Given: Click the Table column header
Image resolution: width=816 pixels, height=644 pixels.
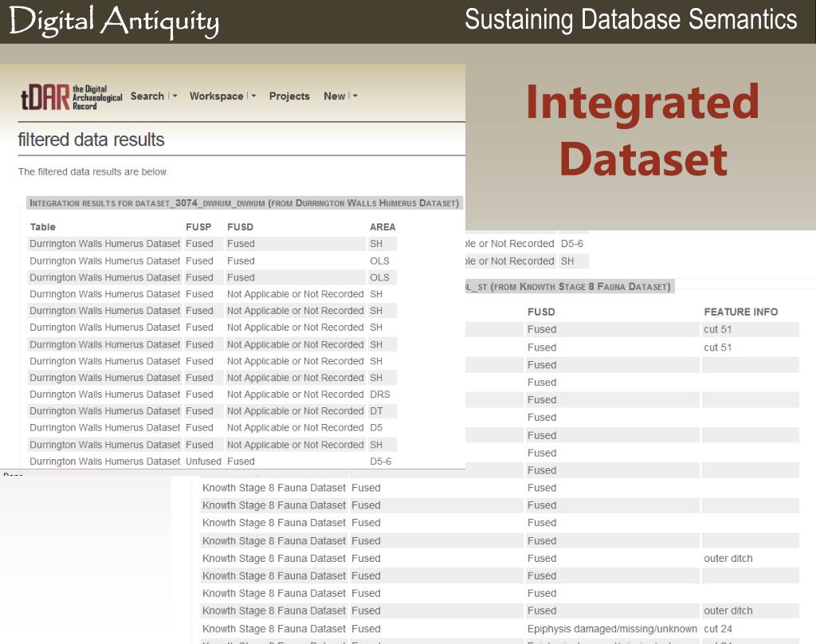Looking at the screenshot, I should (43, 227).
